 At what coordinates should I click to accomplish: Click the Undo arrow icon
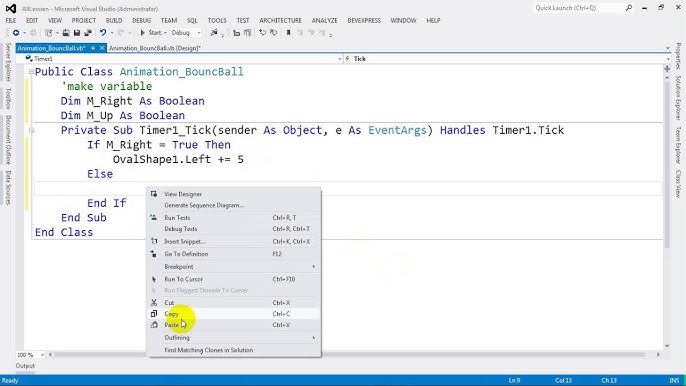coord(103,33)
